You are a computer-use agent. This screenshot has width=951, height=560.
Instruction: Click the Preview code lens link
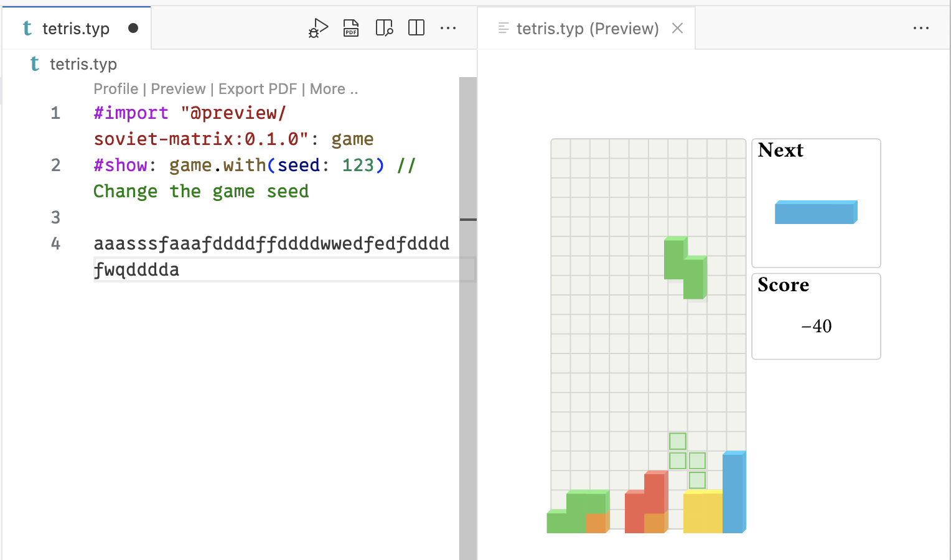(x=178, y=89)
